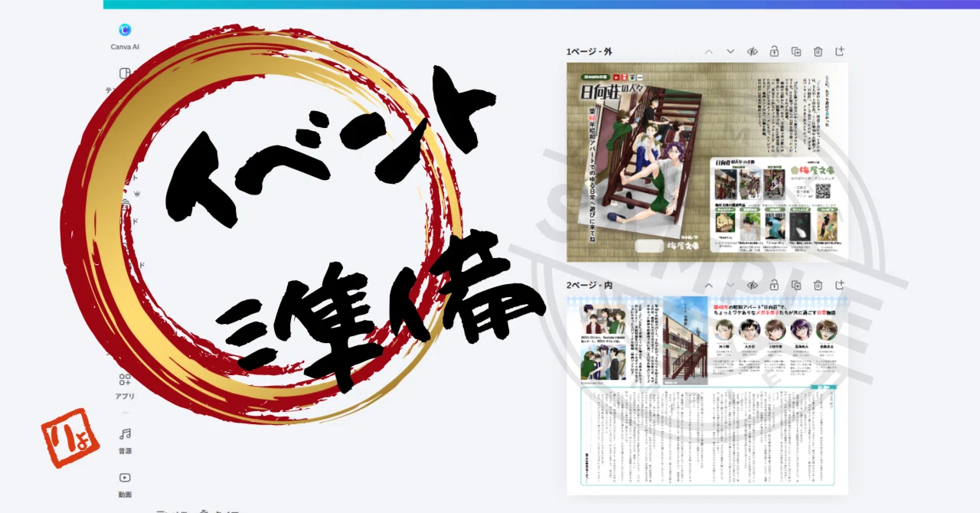Hide 2ページ using its eye icon
The height and width of the screenshot is (513, 980).
click(753, 285)
